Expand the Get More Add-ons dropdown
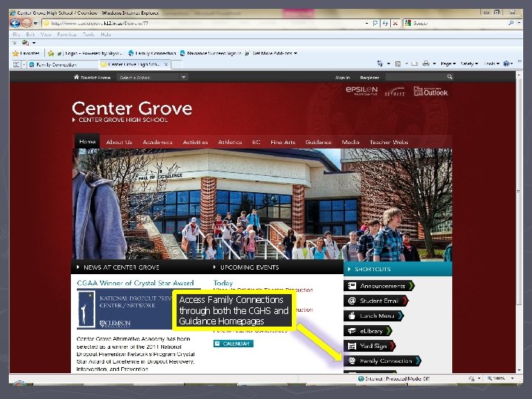532x399 pixels. [296, 53]
